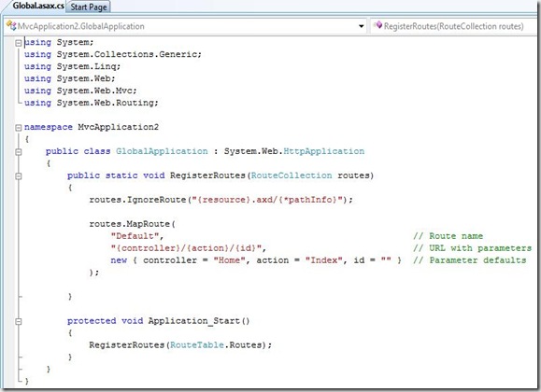Click 'System.Collections.Generic' in the usings
Screen dimensions: 541x392
127,54
